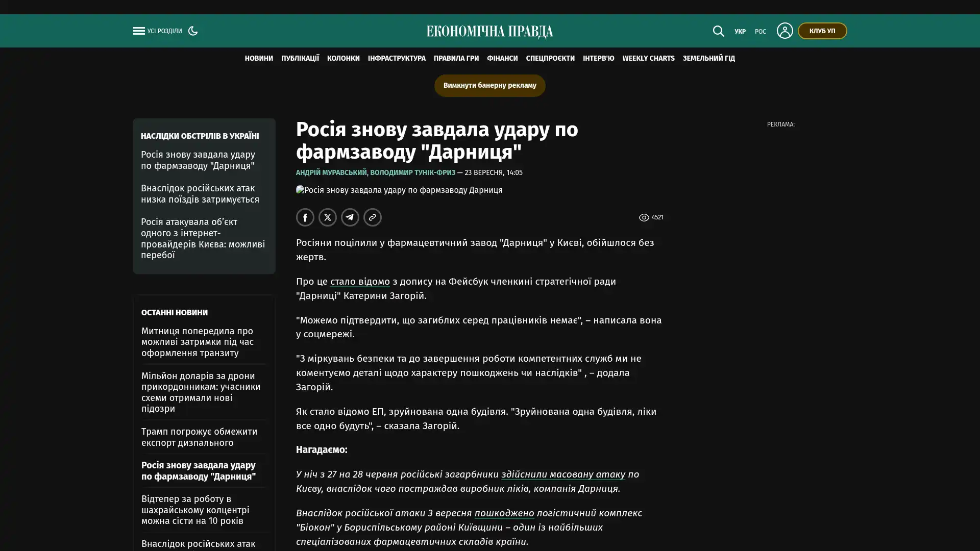
Task: Toggle dark mode moon icon
Action: [193, 31]
